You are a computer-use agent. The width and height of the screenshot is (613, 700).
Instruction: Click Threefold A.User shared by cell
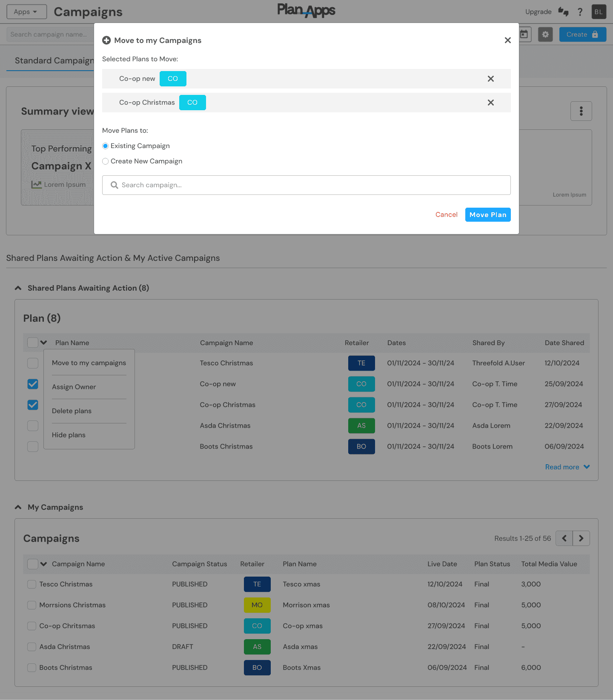click(498, 363)
